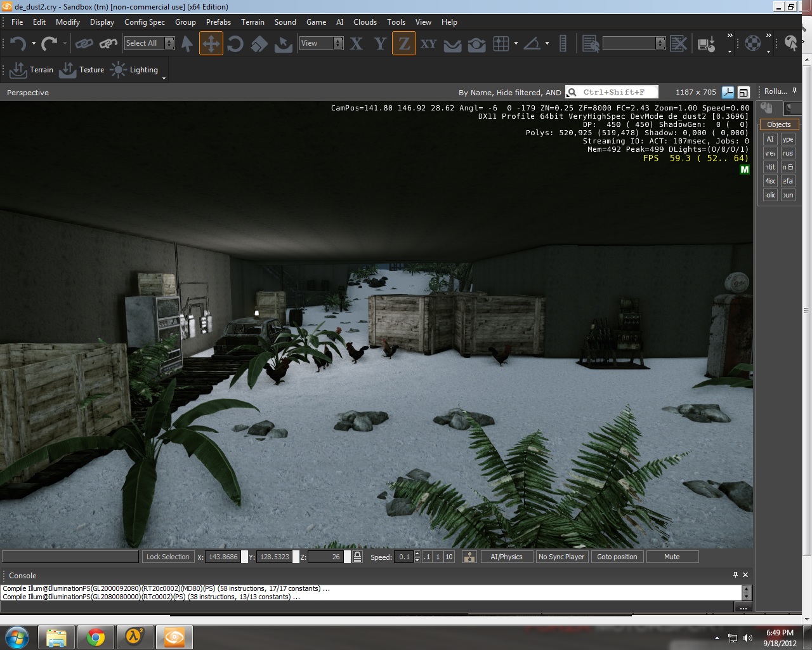This screenshot has height=650, width=812.
Task: Toggle the Mute audio button
Action: click(672, 557)
